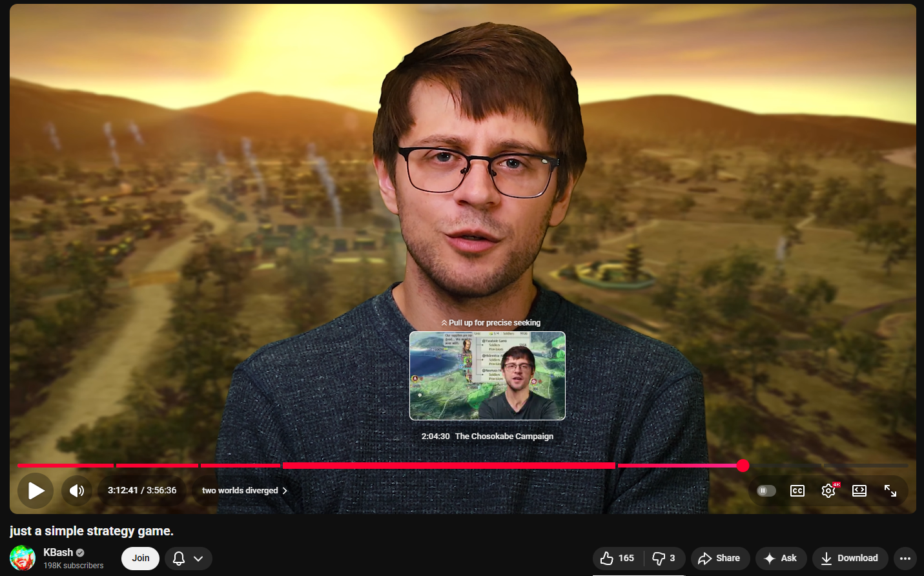This screenshot has height=576, width=924.
Task: Click the unplayed last chapter segment on progress bar
Action: [866, 466]
